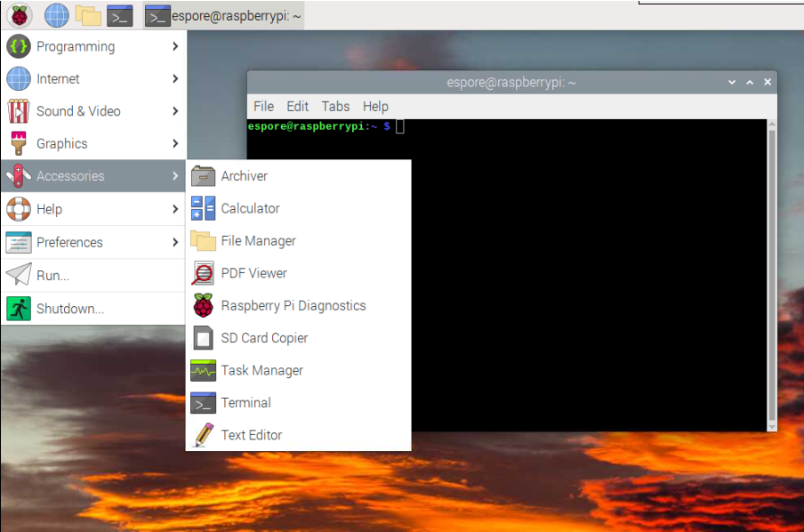Image resolution: width=804 pixels, height=532 pixels.
Task: Click the Text Editor pencil icon
Action: (203, 435)
